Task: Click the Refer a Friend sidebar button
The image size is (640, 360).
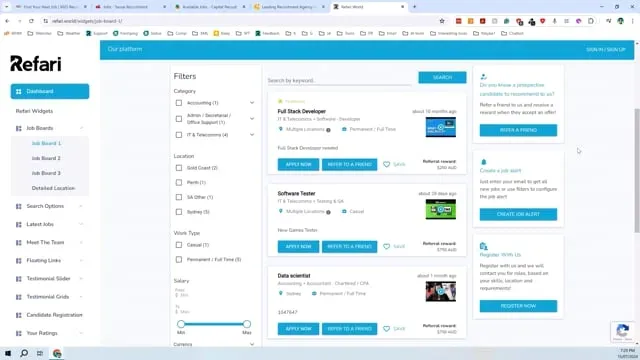Action: coord(518,130)
